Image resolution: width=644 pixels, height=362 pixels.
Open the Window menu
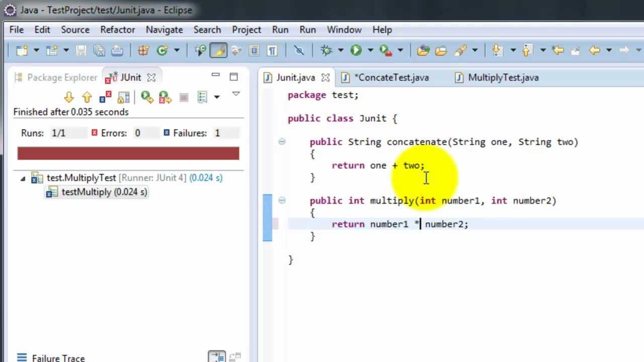pos(344,30)
